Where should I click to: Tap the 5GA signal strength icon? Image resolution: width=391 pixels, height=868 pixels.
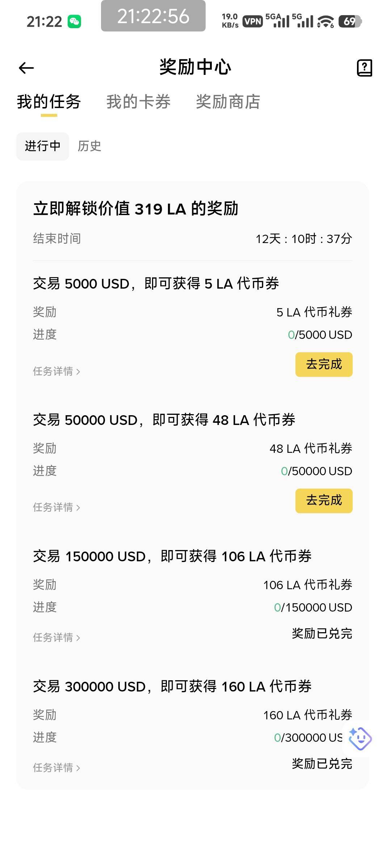278,21
